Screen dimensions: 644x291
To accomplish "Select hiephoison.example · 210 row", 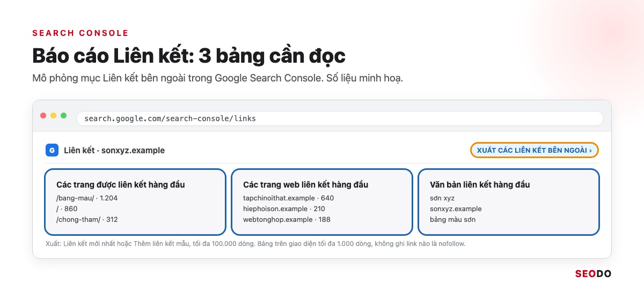I will coord(284,209).
